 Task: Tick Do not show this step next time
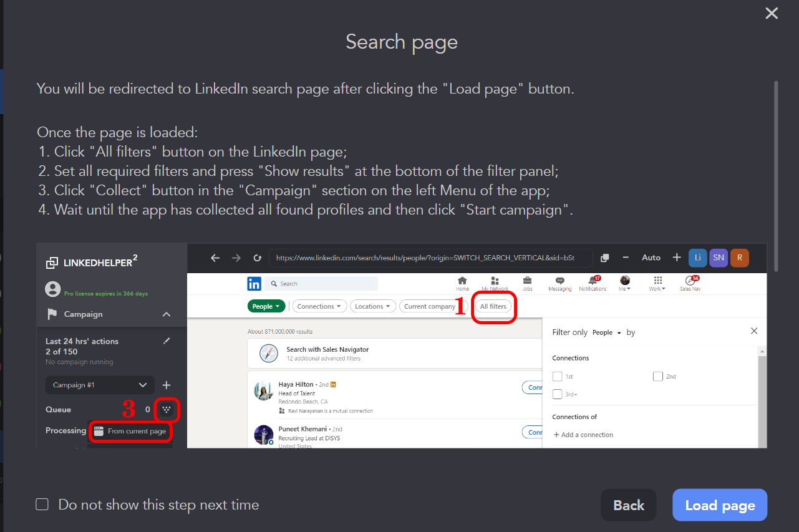42,504
